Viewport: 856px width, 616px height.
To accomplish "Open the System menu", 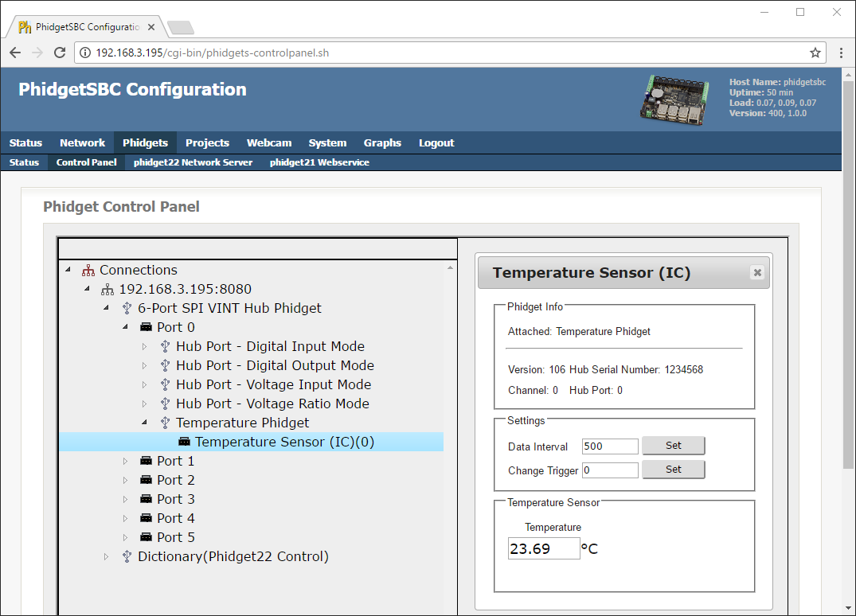I will [327, 143].
